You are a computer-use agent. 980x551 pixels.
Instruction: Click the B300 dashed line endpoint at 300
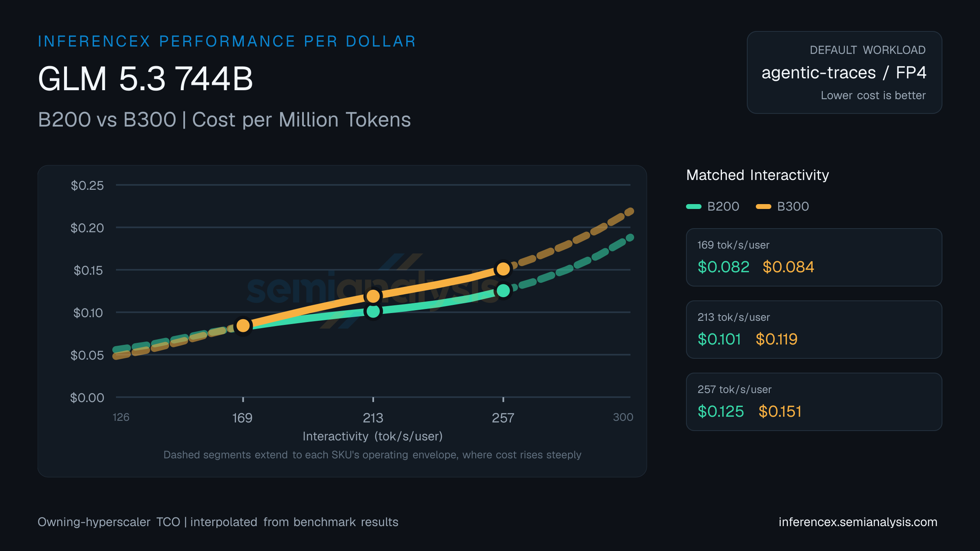pyautogui.click(x=630, y=211)
